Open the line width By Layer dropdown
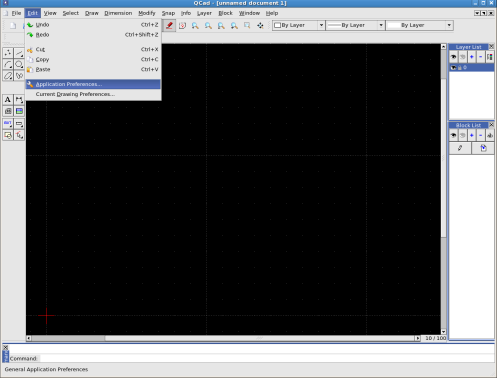The width and height of the screenshot is (497, 378). tap(355, 25)
